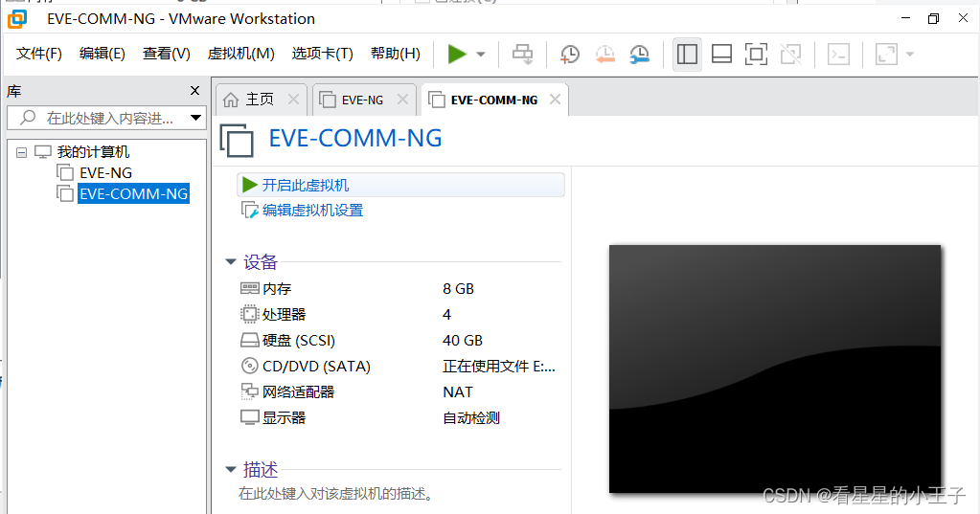
Task: Open the 帮助(H) menu
Action: 395,54
